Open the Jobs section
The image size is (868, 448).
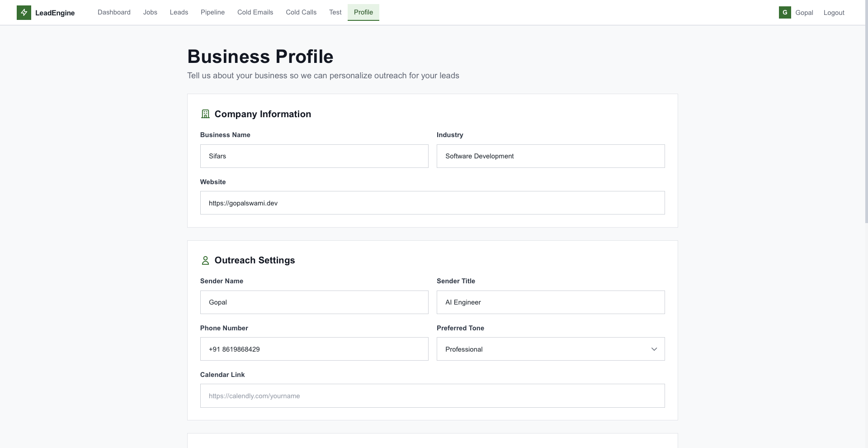click(x=150, y=12)
